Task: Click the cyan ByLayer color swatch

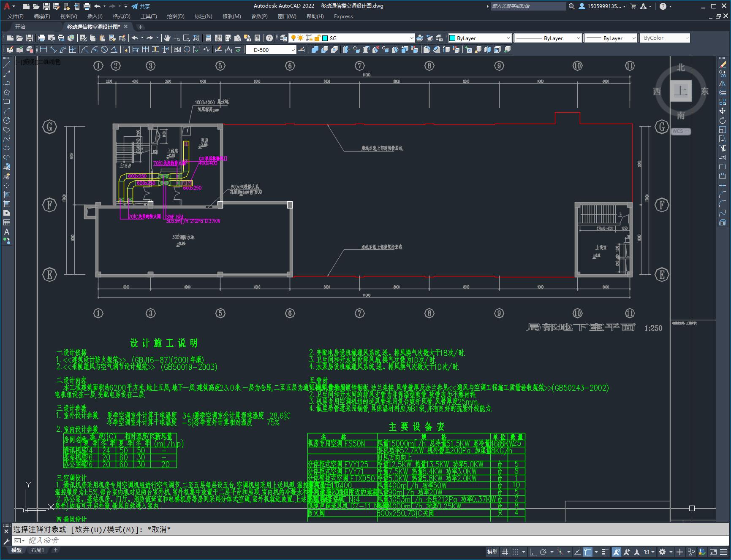Action: [x=452, y=38]
